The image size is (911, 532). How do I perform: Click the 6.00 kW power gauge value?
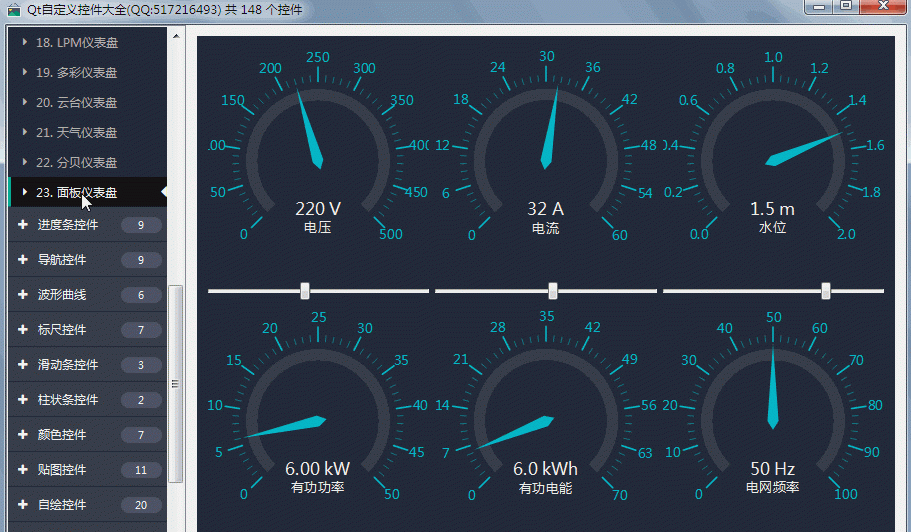(x=318, y=469)
